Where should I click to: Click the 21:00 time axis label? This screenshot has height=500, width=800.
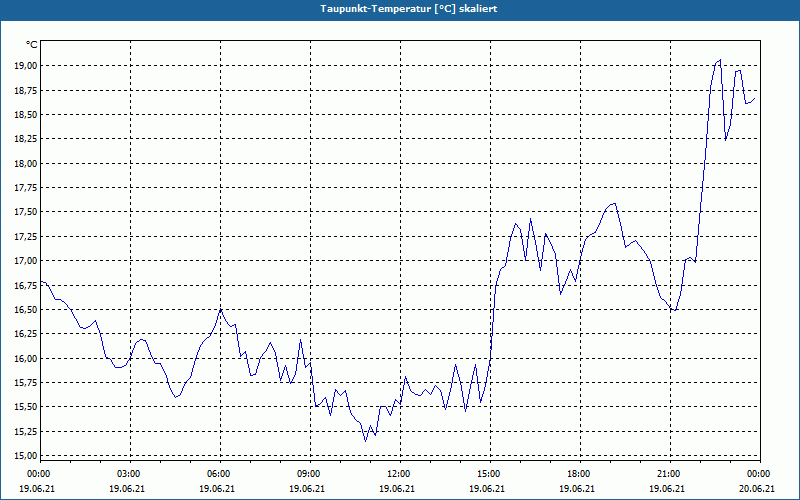[670, 474]
